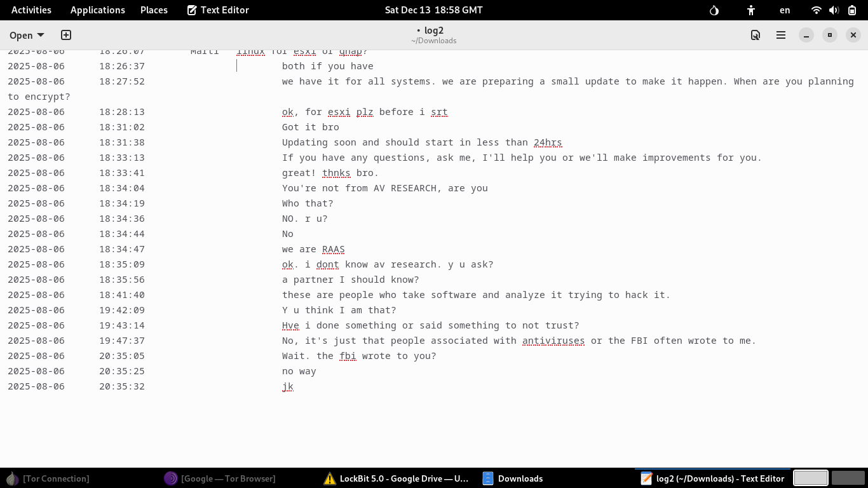Open the hamburger menu in the header bar
This screenshot has height=488, width=868.
pos(780,35)
